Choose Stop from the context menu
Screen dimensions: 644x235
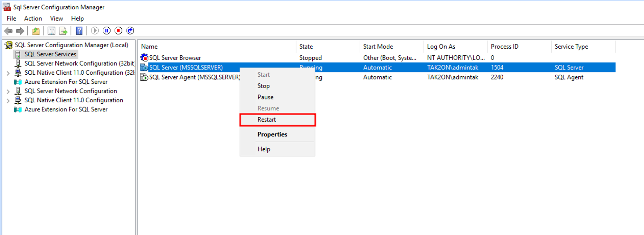click(x=278, y=86)
